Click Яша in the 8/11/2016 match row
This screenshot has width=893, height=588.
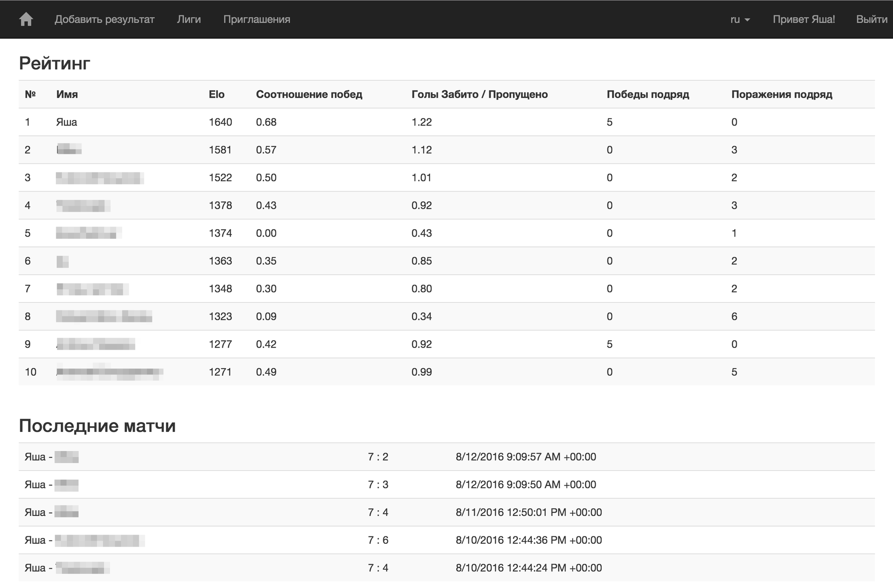tap(35, 512)
